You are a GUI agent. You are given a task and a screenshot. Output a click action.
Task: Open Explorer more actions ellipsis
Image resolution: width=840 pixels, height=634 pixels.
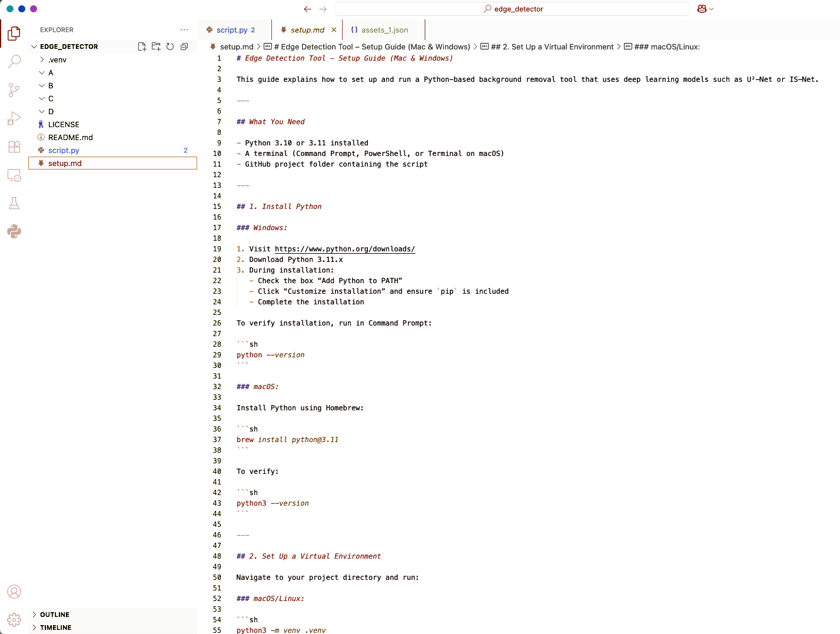184,29
